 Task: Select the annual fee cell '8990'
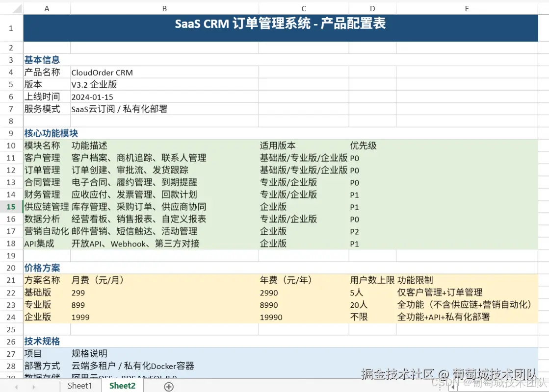[304, 305]
